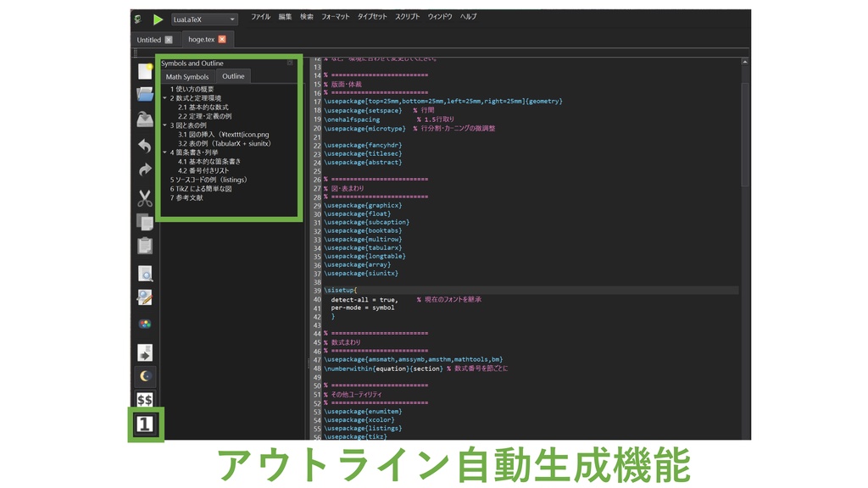Click the inline math $$ icon
The image size is (868, 488).
point(144,398)
